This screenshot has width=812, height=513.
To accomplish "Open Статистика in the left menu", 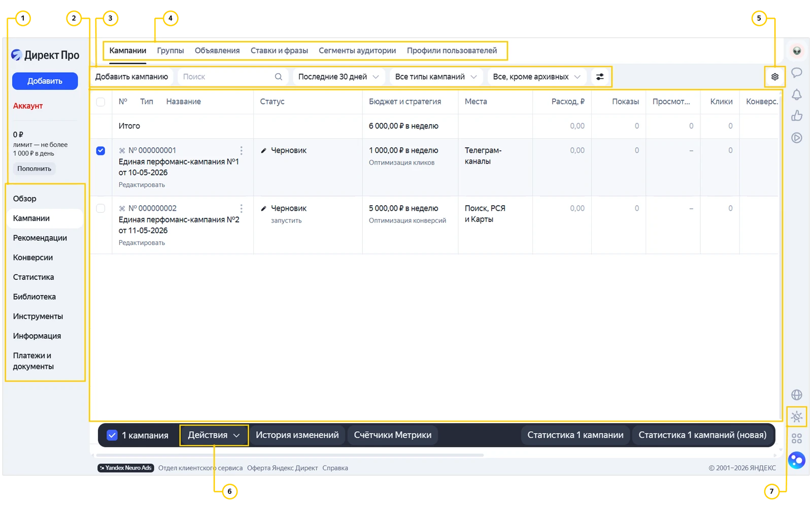I will tap(33, 277).
